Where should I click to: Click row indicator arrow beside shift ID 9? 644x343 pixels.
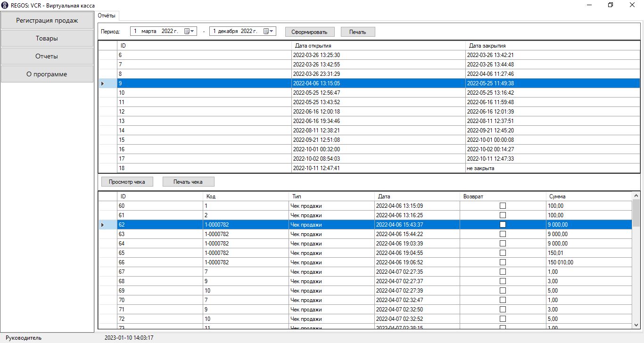tap(103, 83)
